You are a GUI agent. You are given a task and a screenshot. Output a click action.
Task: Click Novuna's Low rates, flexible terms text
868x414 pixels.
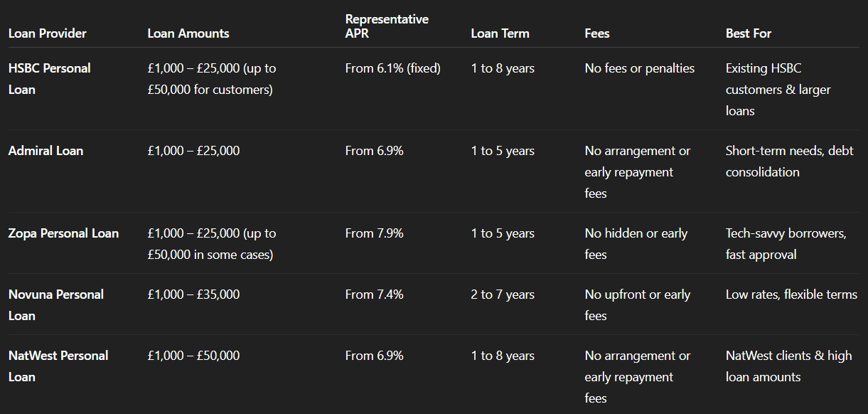[791, 294]
